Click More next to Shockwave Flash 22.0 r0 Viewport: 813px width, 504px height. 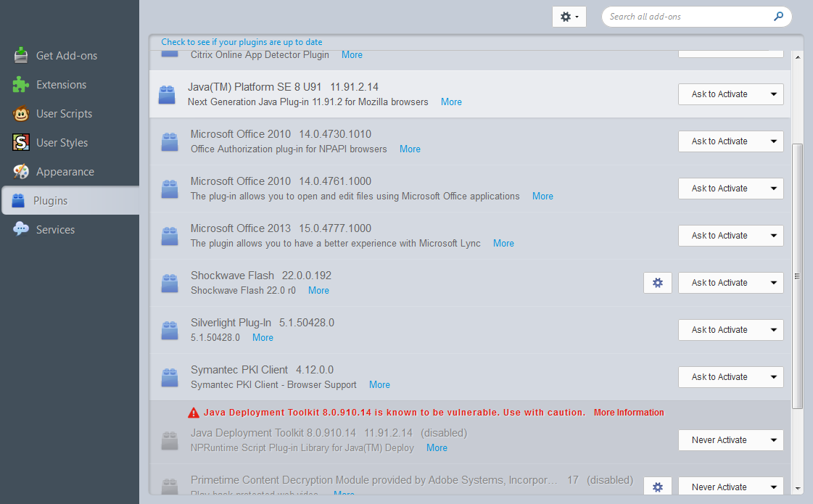coord(318,291)
